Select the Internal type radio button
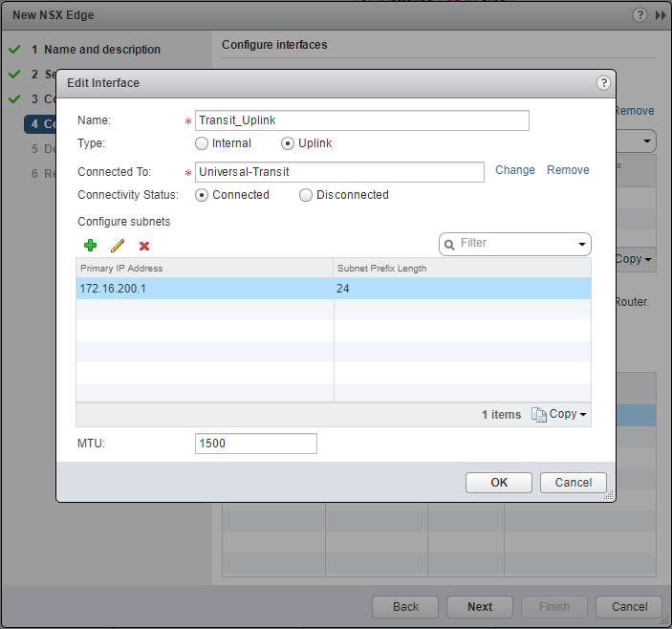The image size is (672, 629). click(x=201, y=143)
